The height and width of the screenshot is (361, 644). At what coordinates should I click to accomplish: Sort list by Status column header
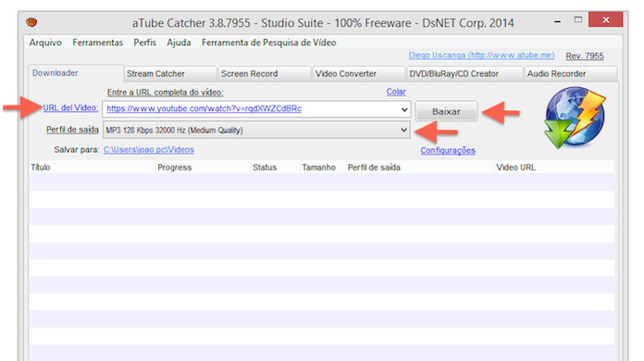[x=276, y=168]
